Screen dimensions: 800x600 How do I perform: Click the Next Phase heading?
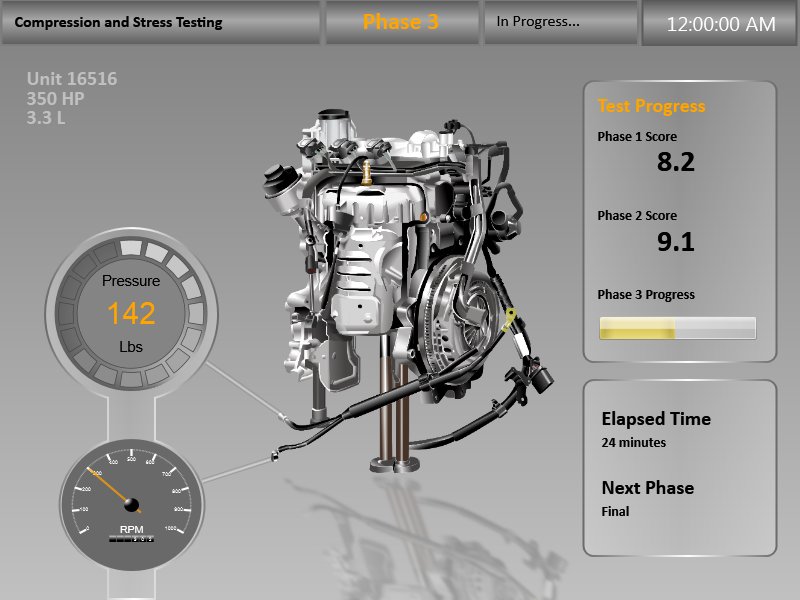click(x=647, y=488)
